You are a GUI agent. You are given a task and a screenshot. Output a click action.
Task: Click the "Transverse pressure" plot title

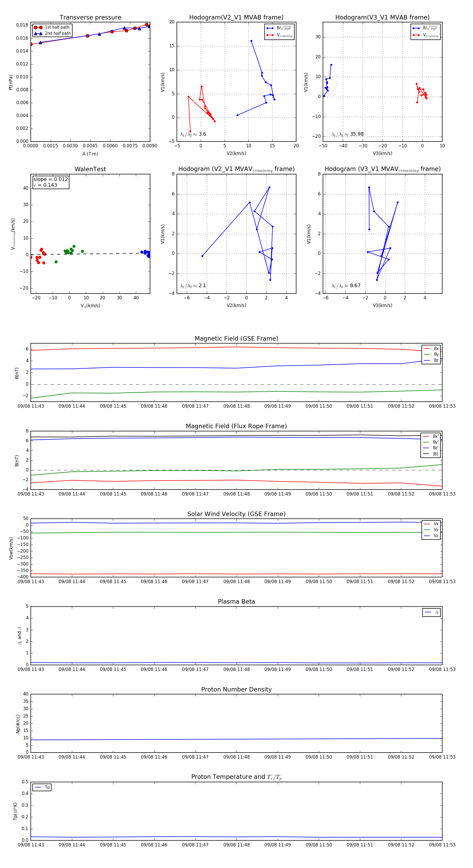[90, 17]
